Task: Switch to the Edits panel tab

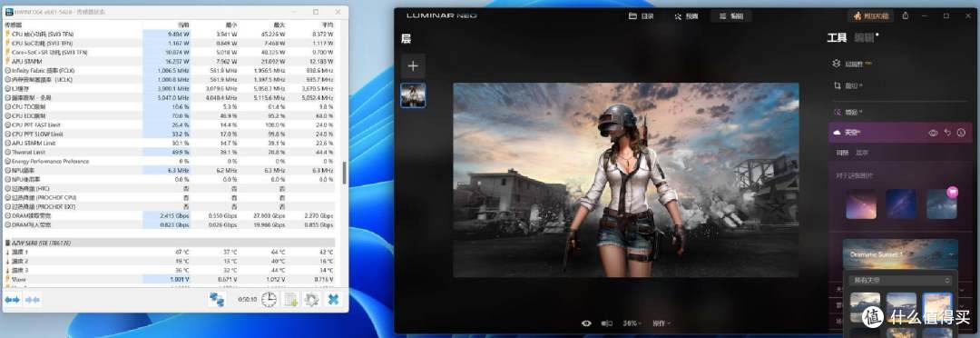Action: (865, 38)
